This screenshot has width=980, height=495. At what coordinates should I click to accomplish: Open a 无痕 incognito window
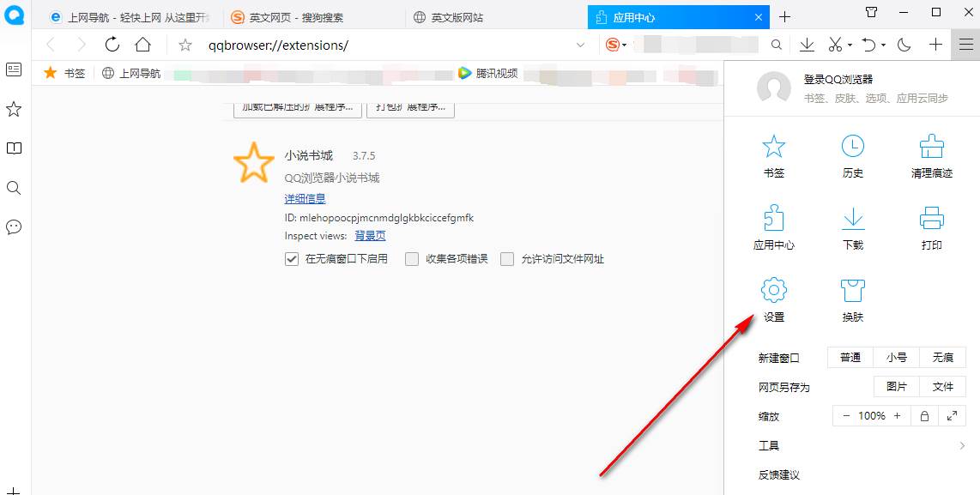pyautogui.click(x=942, y=358)
